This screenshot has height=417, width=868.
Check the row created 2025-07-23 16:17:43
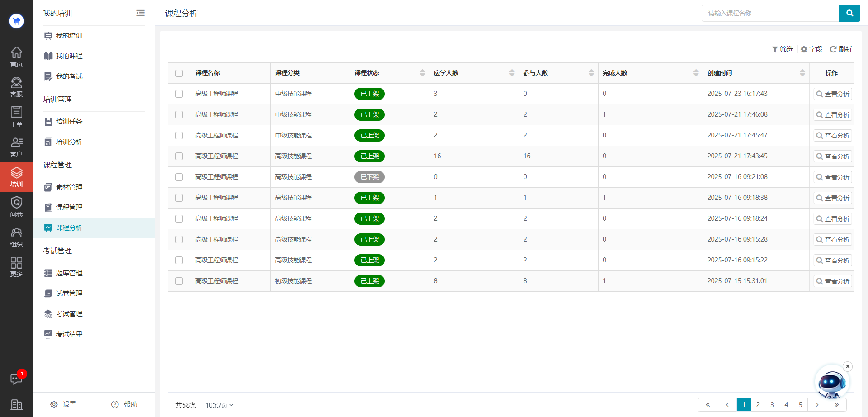[x=179, y=94]
